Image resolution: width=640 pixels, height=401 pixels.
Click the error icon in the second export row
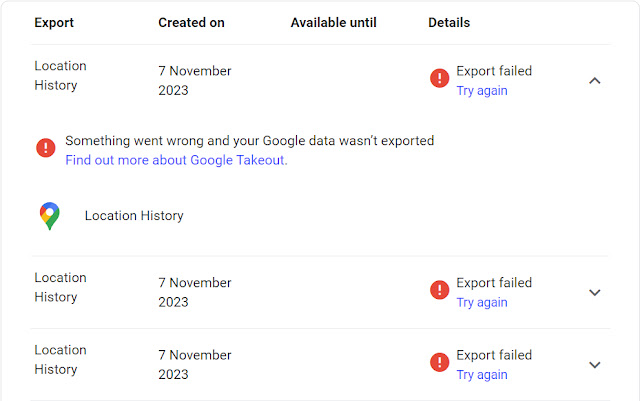point(439,290)
